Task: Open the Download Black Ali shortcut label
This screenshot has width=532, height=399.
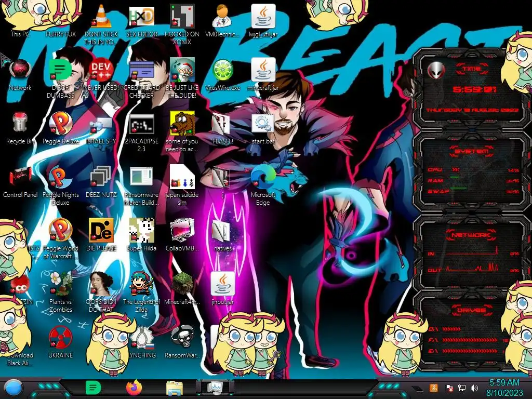Action: click(x=20, y=359)
